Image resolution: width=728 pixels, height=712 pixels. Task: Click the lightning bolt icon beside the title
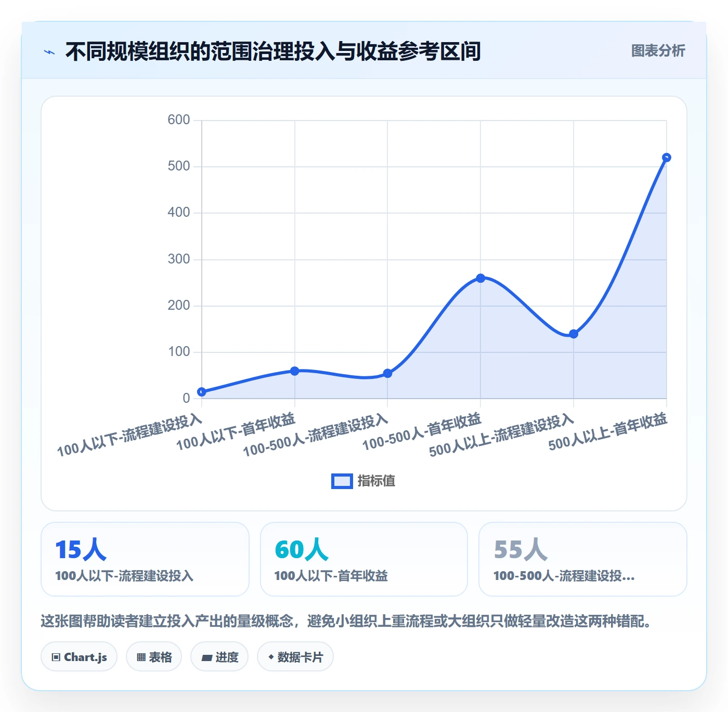49,52
